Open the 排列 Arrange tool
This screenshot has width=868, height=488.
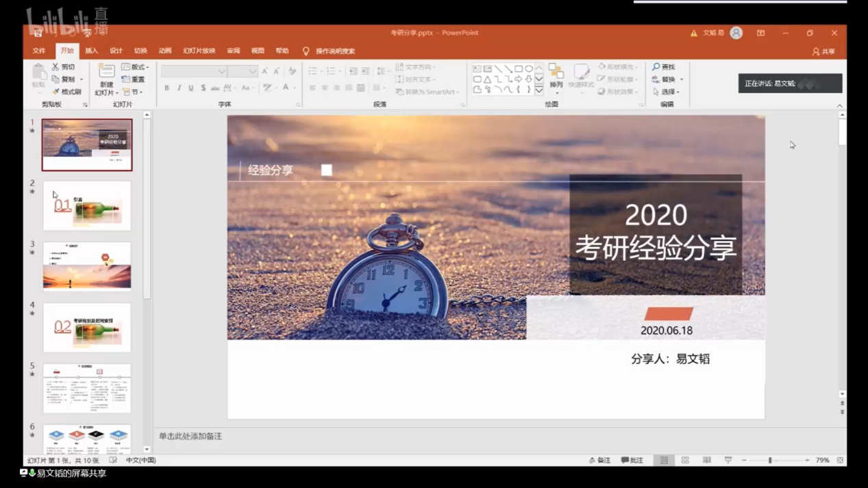tap(556, 75)
